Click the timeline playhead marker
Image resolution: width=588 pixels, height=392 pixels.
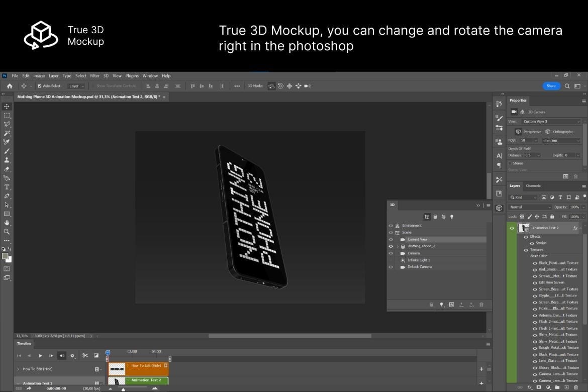pos(108,353)
